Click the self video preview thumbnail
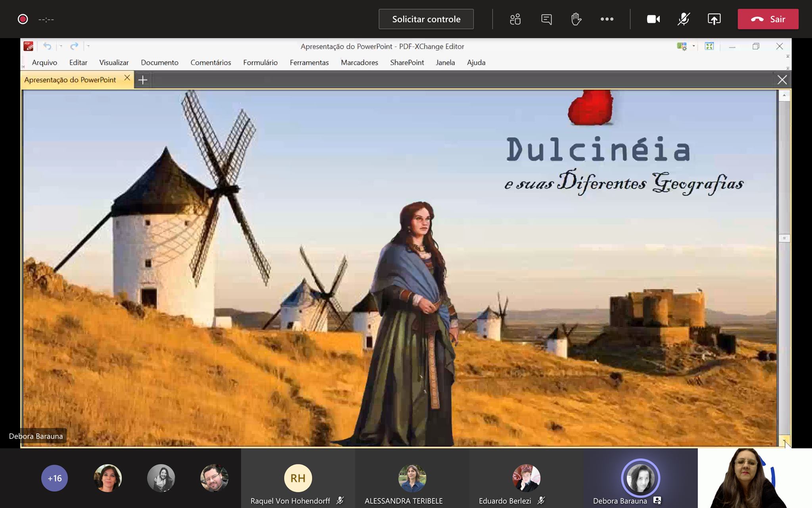The height and width of the screenshot is (508, 812). (755, 478)
